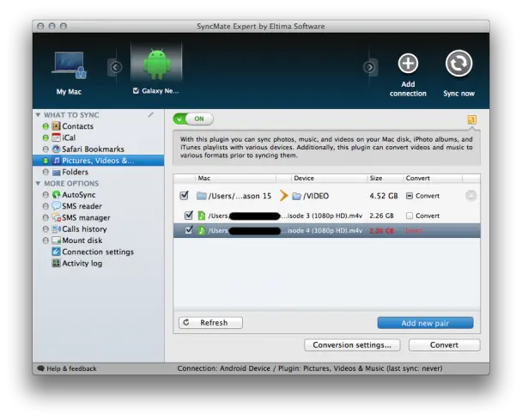Select the My Mac device icon

[69, 65]
